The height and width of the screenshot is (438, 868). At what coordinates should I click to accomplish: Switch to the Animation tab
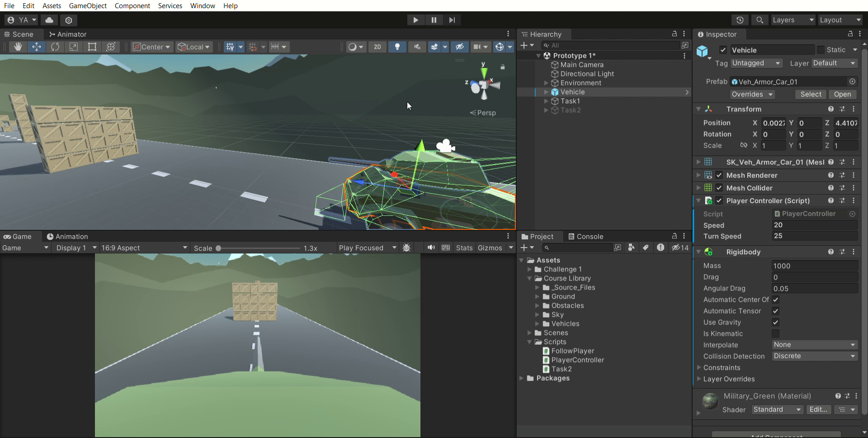point(67,236)
